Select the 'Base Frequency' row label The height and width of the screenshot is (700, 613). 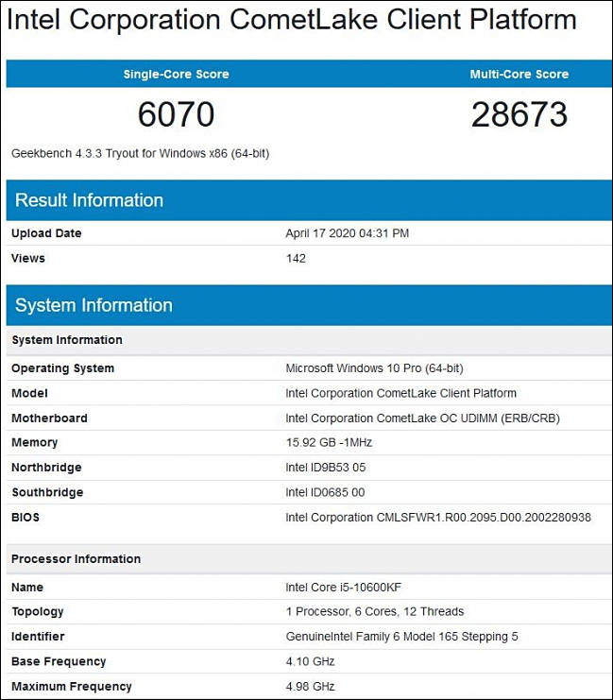coord(59,661)
